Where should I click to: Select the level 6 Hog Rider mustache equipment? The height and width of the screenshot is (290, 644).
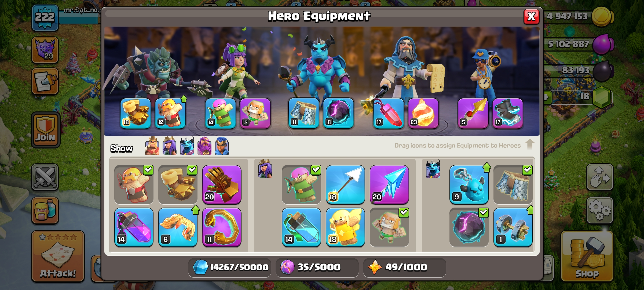pos(178,227)
